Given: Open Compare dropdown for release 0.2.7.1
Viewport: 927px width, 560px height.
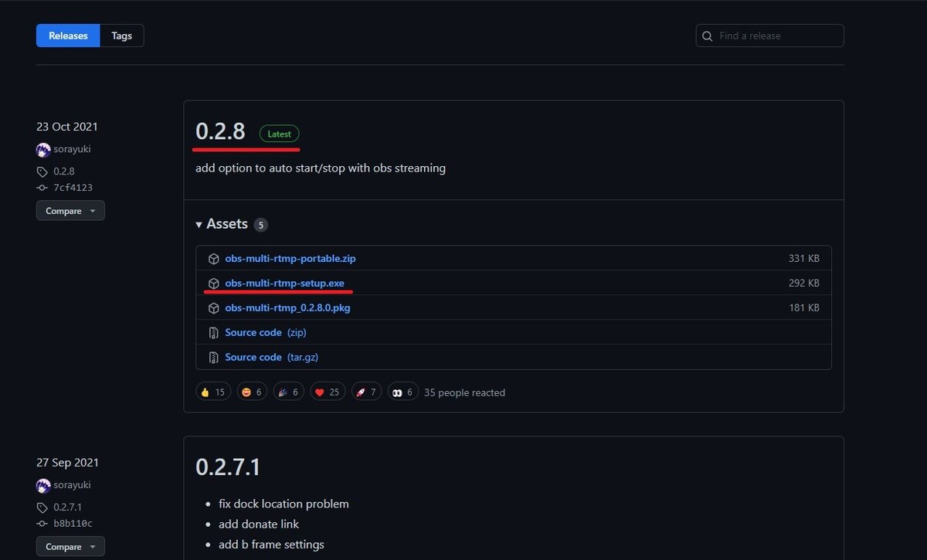Looking at the screenshot, I should coord(70,547).
